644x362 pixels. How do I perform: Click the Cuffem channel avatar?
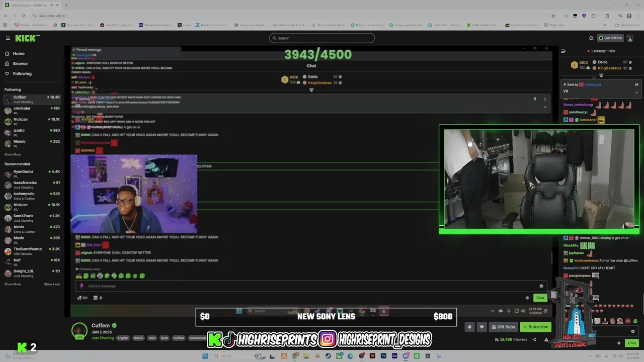click(x=79, y=331)
